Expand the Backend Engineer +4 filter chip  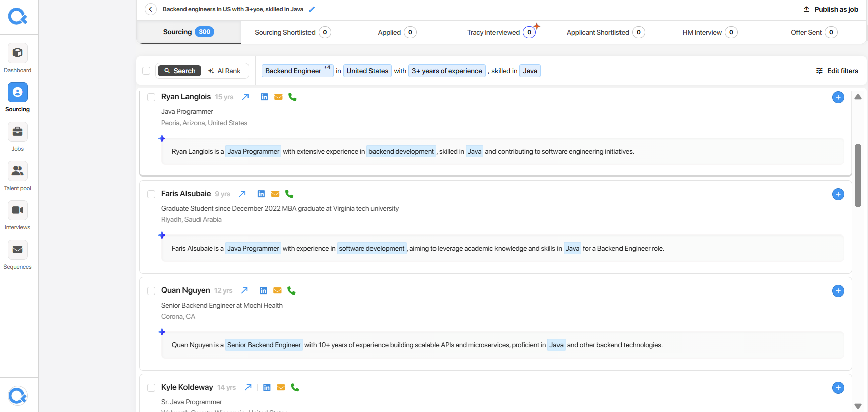tap(297, 71)
